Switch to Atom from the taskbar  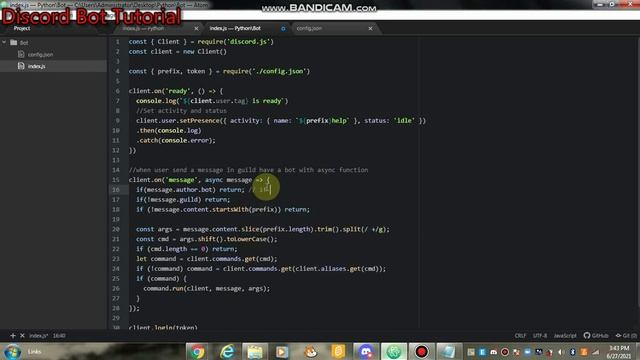(x=394, y=351)
